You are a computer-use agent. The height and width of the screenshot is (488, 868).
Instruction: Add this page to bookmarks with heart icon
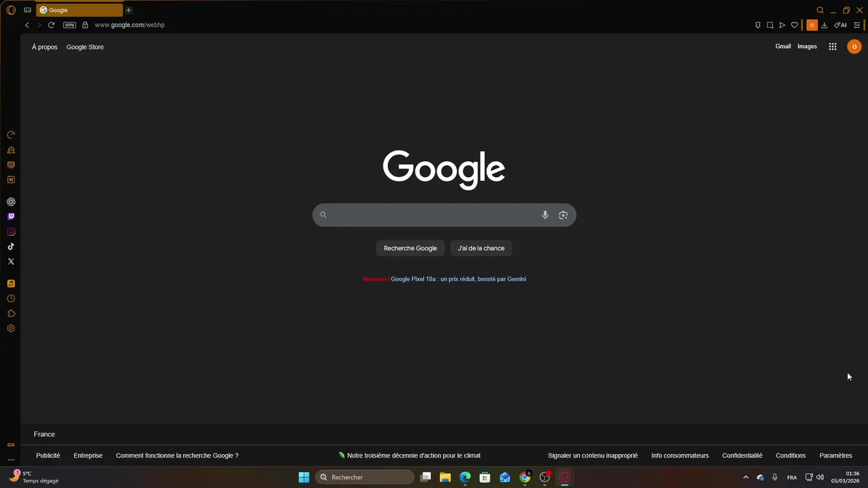(795, 25)
